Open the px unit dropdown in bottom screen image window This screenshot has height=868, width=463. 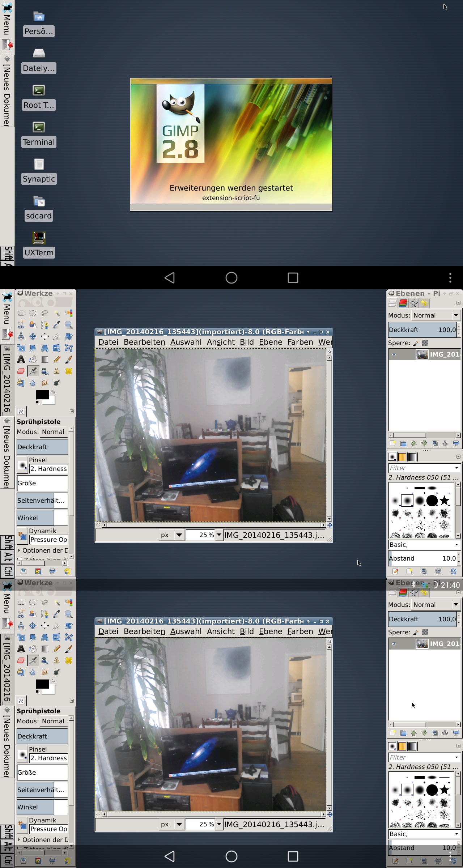[172, 824]
